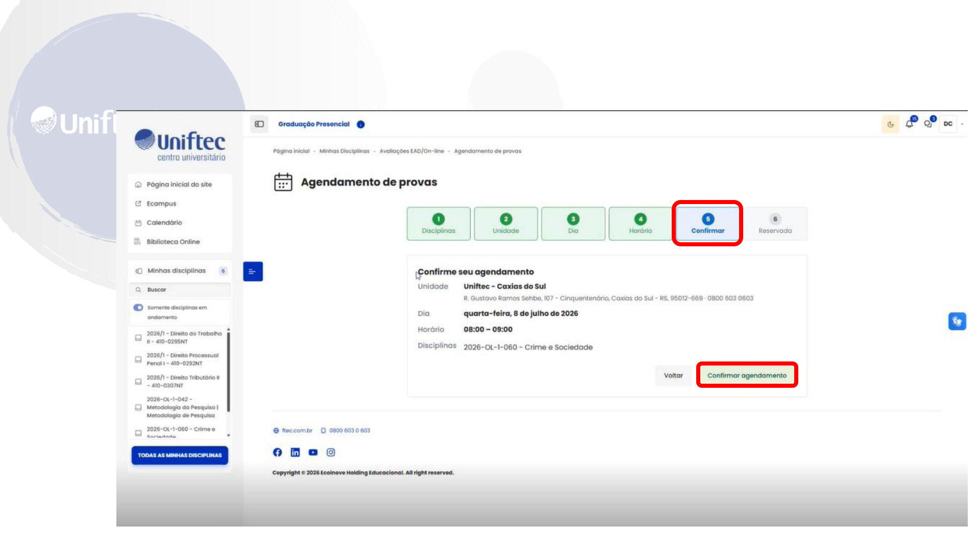Open the Instagram social icon
The width and height of the screenshot is (980, 551).
tap(331, 452)
